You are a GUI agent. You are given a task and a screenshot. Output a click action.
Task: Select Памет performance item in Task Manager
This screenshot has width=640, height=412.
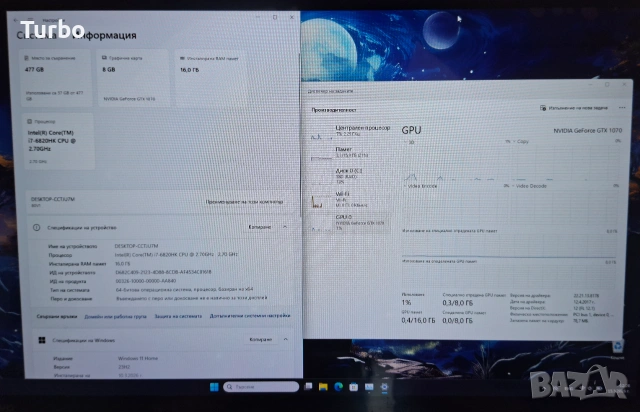350,153
